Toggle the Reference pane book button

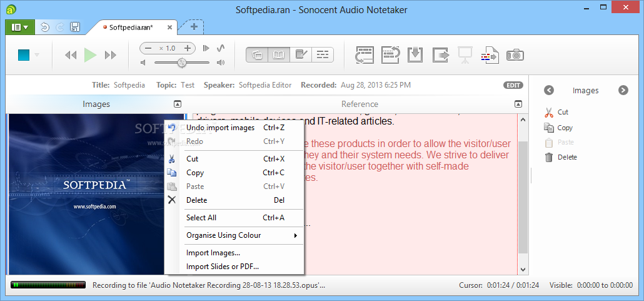click(x=279, y=54)
